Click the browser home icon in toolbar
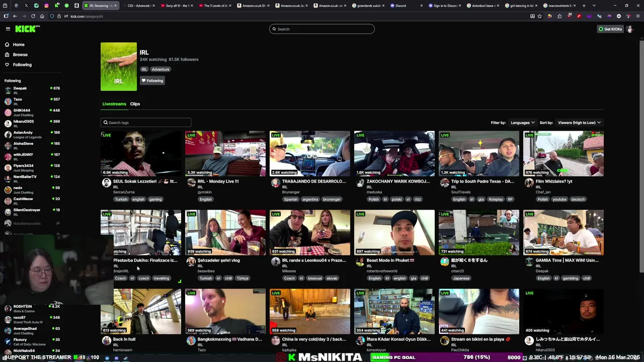 tap(42, 16)
